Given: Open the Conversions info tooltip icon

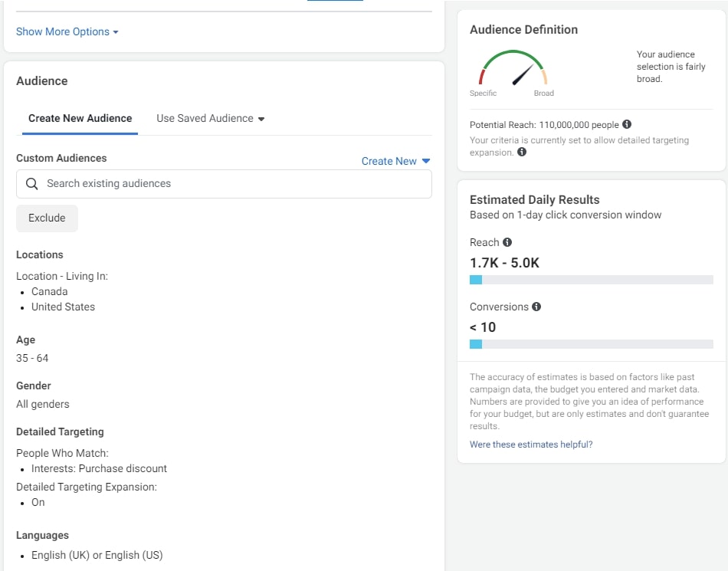Looking at the screenshot, I should tap(536, 307).
